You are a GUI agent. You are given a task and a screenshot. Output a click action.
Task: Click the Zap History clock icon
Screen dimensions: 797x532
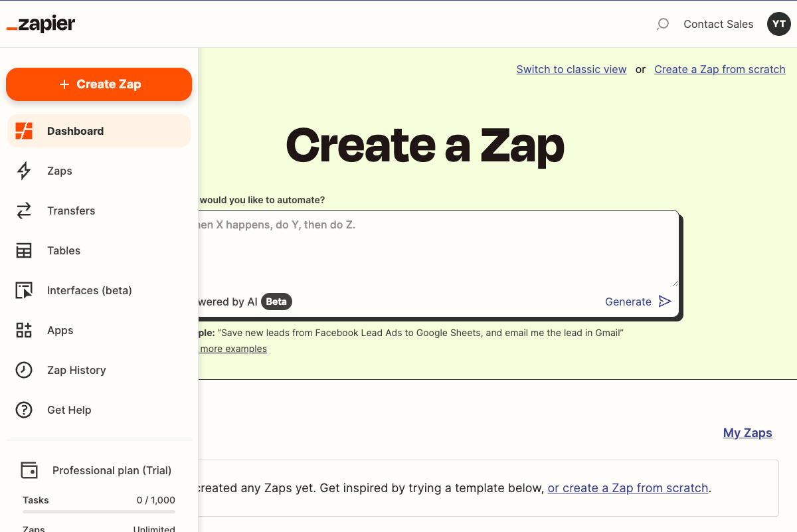(x=24, y=370)
